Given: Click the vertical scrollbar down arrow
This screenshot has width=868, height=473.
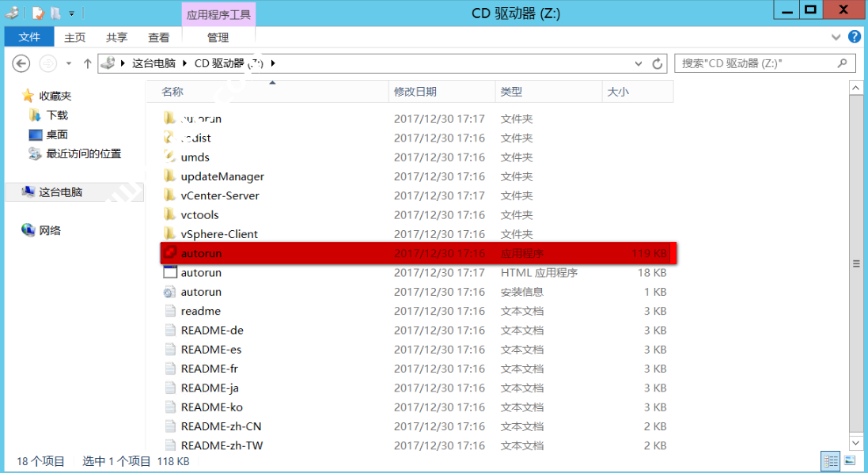Looking at the screenshot, I should 856,443.
